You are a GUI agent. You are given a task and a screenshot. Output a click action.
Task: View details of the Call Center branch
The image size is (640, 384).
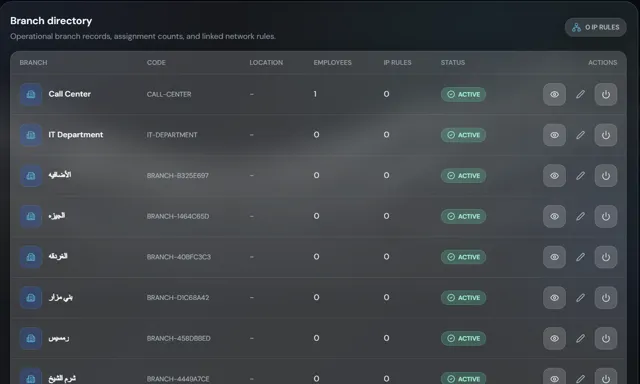[554, 94]
